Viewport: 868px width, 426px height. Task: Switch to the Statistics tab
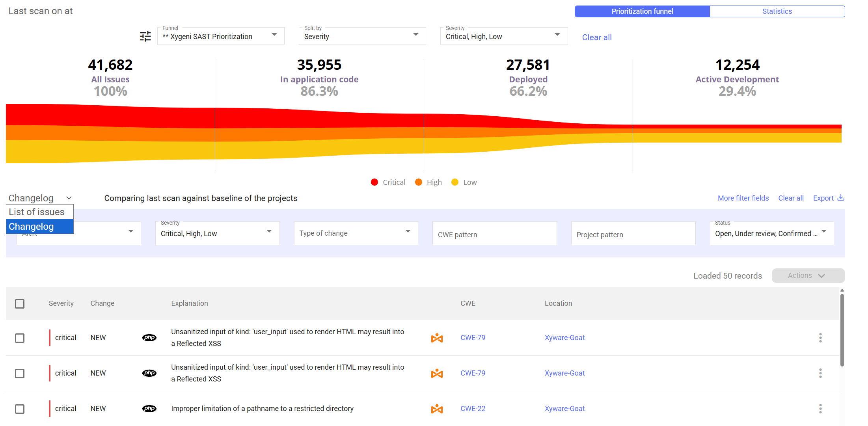(x=777, y=11)
